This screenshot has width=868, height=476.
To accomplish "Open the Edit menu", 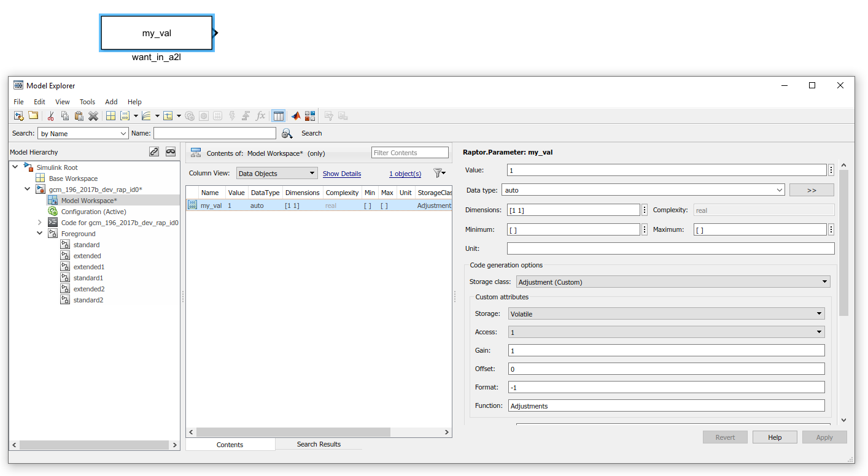I will click(x=39, y=102).
